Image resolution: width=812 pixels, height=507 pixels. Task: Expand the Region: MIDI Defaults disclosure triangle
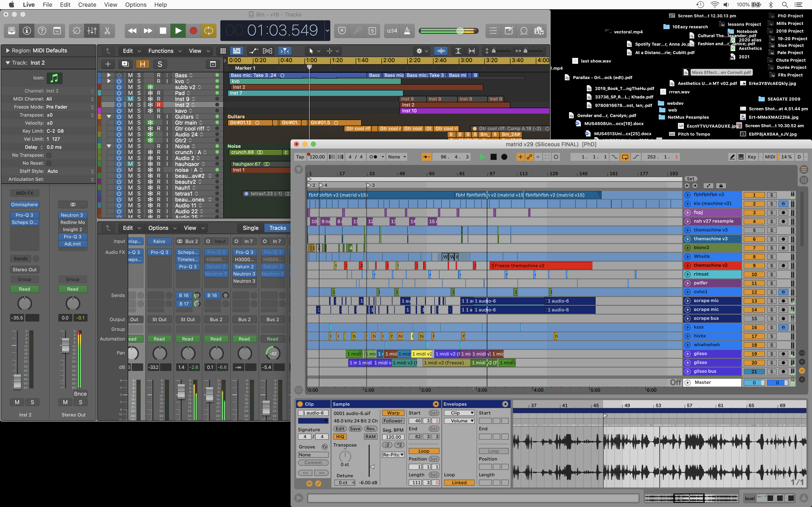click(x=8, y=50)
